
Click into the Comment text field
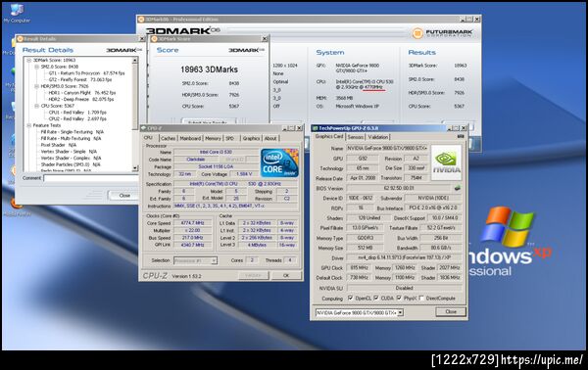(x=92, y=178)
